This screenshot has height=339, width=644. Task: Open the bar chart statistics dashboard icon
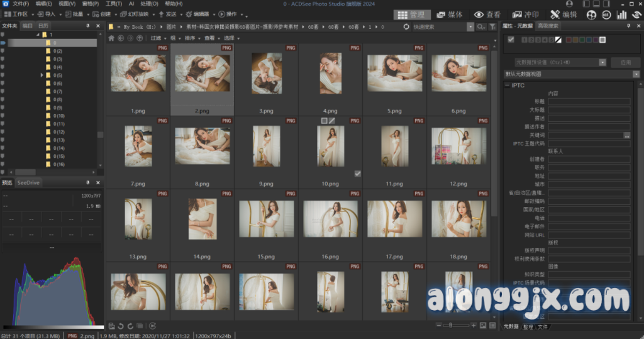pyautogui.click(x=621, y=14)
